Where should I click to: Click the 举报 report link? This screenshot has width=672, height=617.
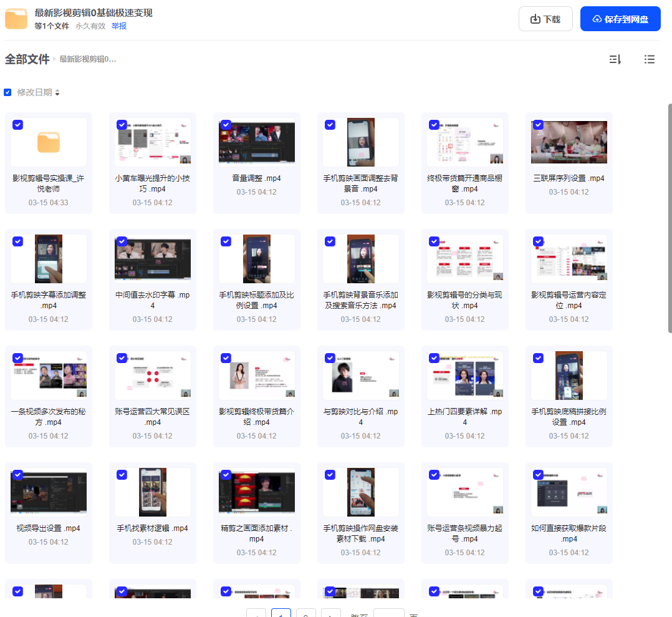118,26
